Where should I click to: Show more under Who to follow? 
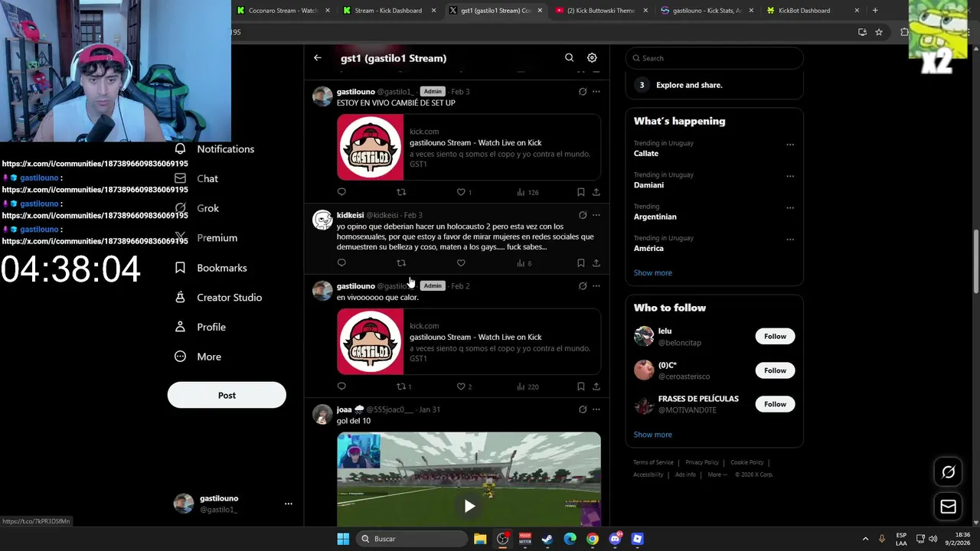652,435
